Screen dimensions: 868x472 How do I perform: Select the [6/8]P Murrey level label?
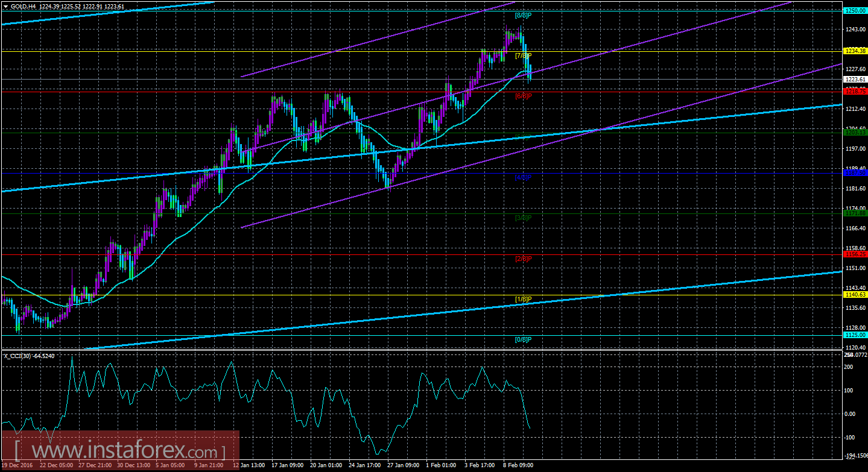click(x=523, y=96)
